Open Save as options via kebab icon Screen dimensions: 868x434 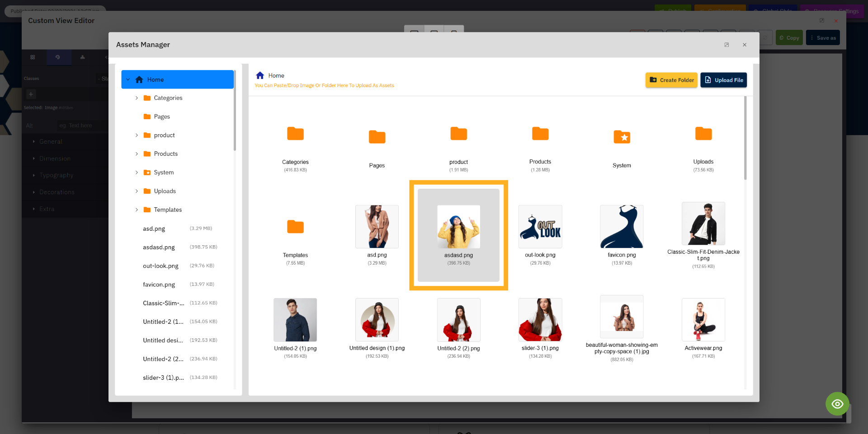pos(811,37)
